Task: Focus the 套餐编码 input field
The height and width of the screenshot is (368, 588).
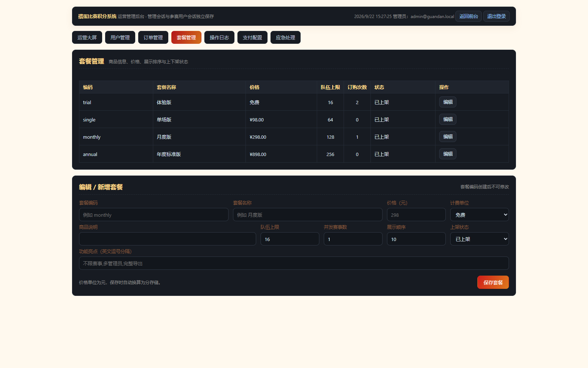Action: (x=154, y=215)
